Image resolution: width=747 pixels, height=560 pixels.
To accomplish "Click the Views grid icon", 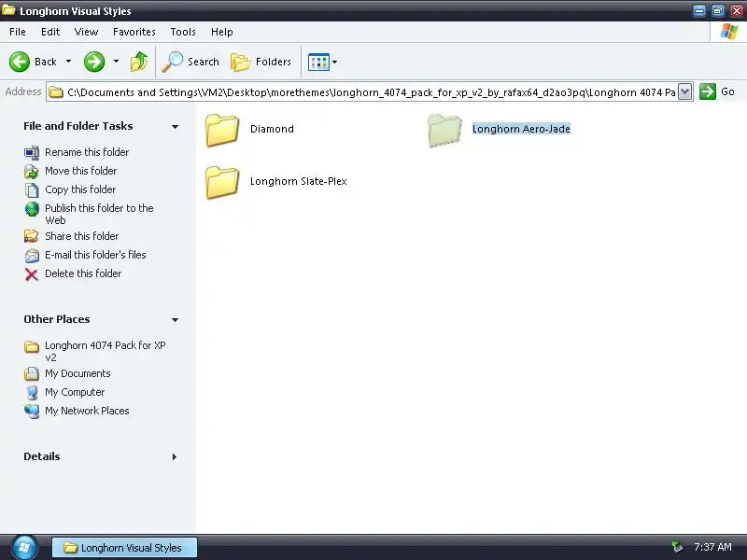I will tap(318, 62).
